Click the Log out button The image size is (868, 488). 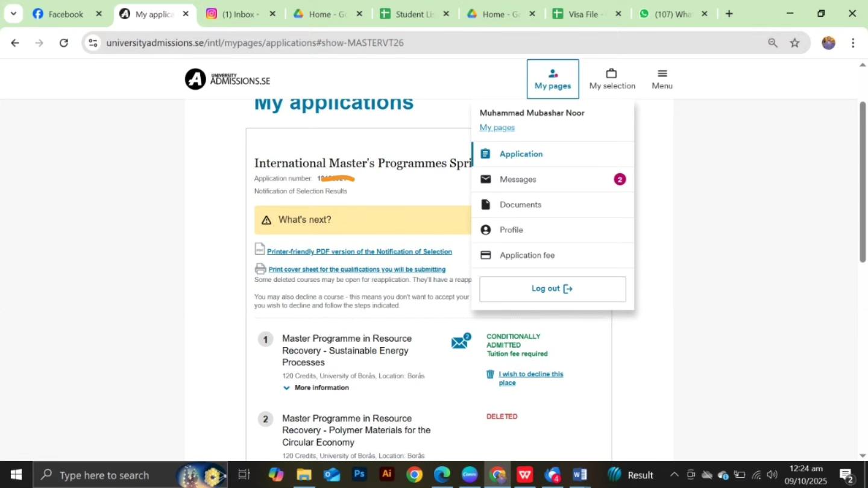[553, 289]
